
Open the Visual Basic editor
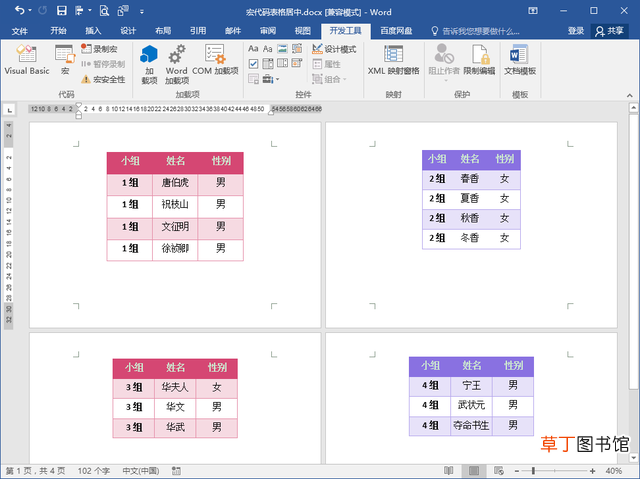point(27,60)
